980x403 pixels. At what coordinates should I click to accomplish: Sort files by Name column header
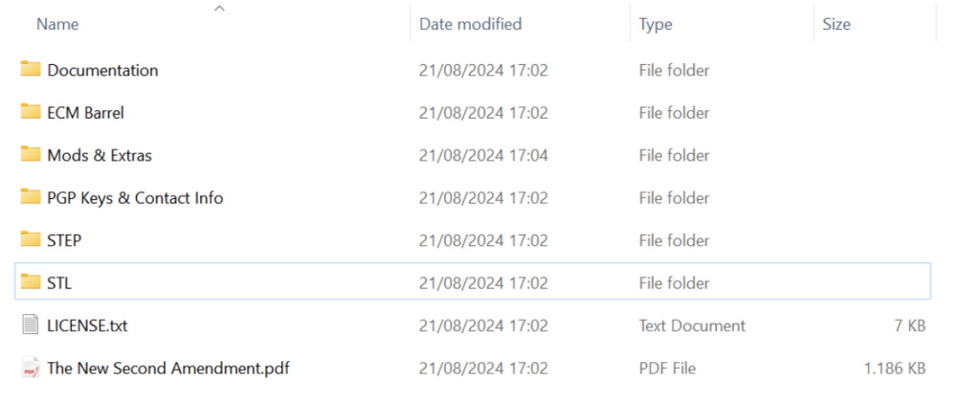57,24
